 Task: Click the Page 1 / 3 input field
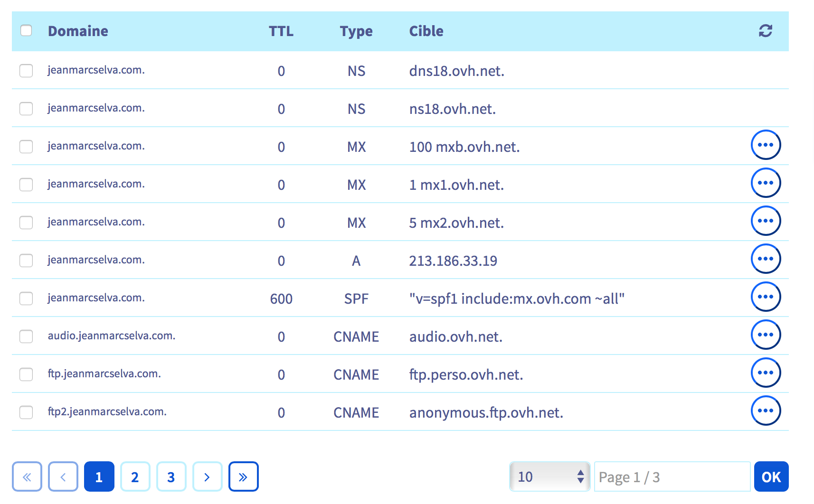point(672,476)
